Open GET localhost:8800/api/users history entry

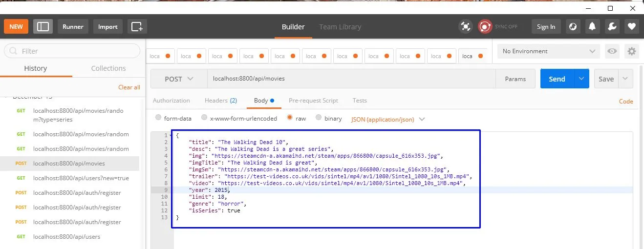pyautogui.click(x=69, y=237)
